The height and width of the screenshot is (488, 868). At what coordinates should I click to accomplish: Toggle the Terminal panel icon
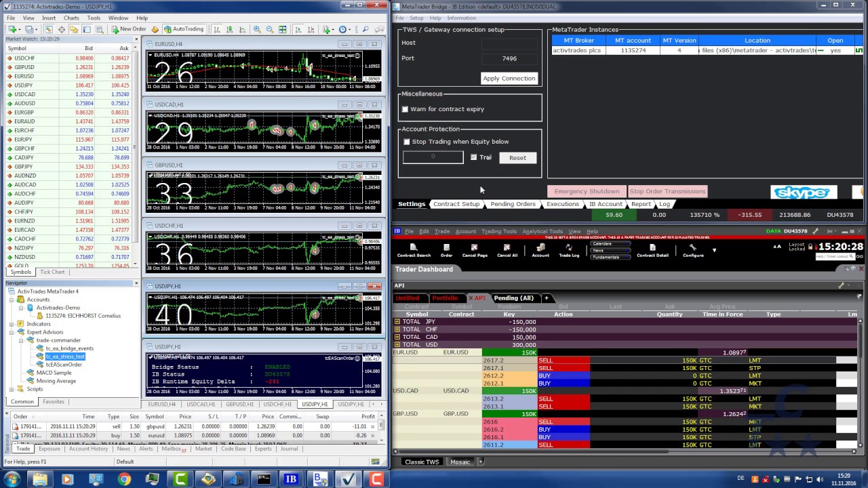pos(87,29)
